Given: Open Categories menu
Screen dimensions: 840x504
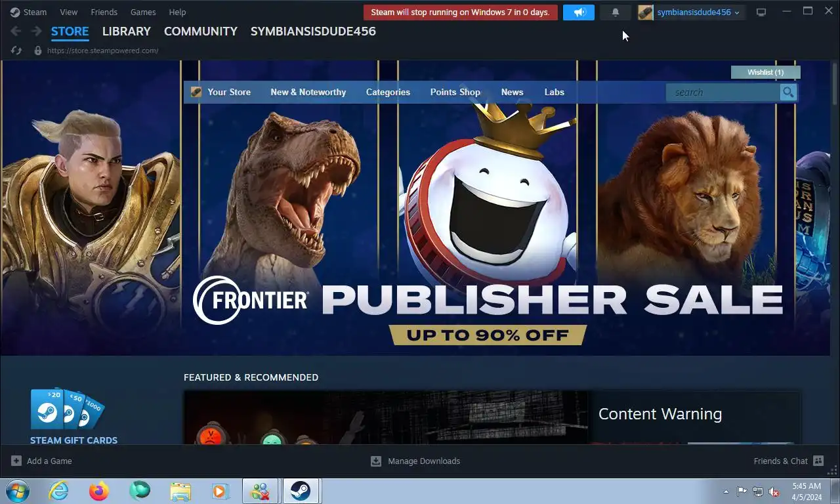Looking at the screenshot, I should (x=388, y=92).
